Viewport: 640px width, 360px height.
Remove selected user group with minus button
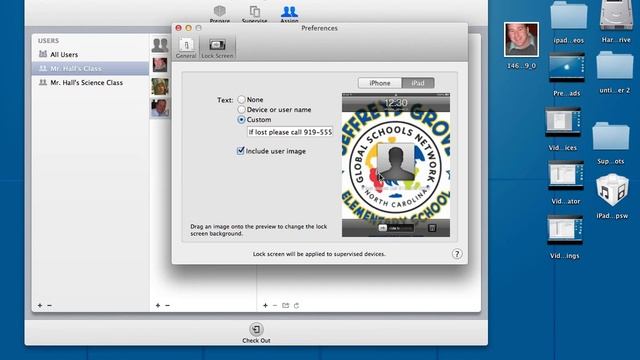pos(49,305)
